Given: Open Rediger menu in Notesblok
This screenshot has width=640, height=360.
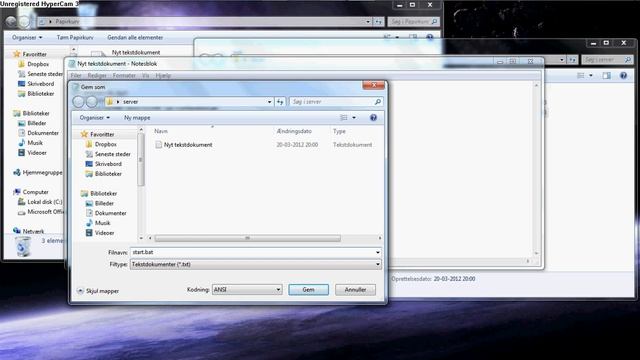Looking at the screenshot, I should tap(97, 76).
